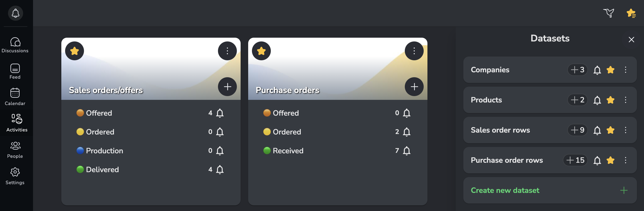Image resolution: width=644 pixels, height=211 pixels.
Task: Toggle the star on the Companies dataset
Action: tap(610, 70)
